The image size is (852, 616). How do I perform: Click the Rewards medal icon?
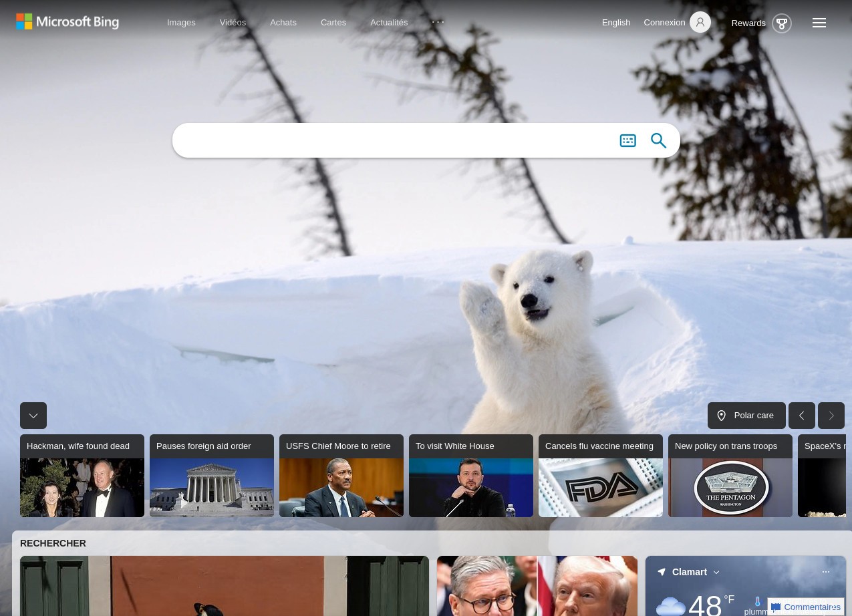[781, 23]
